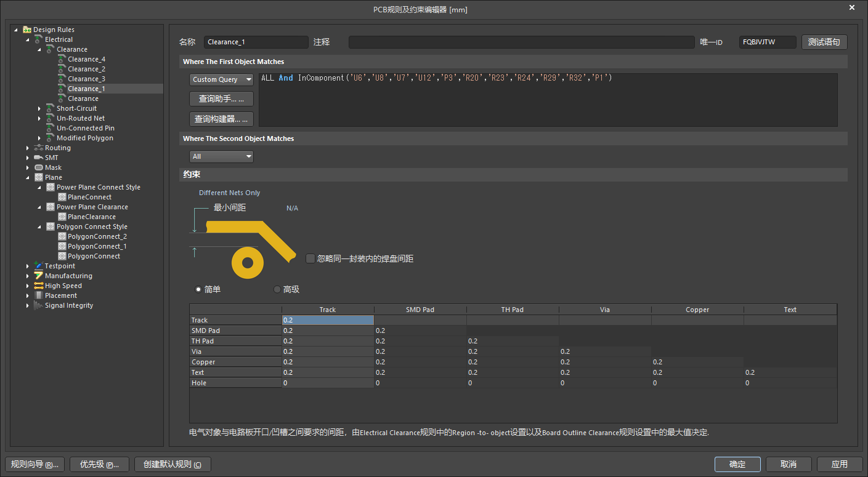Collapse the Polygon Connect Style node
This screenshot has height=477, width=868.
pos(39,226)
